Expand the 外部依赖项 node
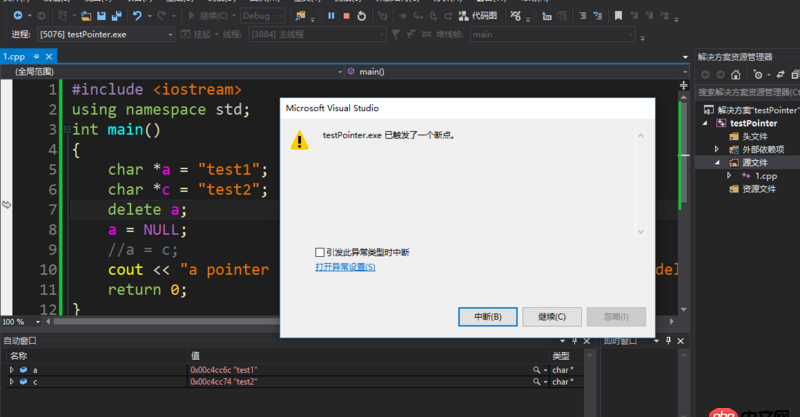This screenshot has height=417, width=800. click(717, 149)
